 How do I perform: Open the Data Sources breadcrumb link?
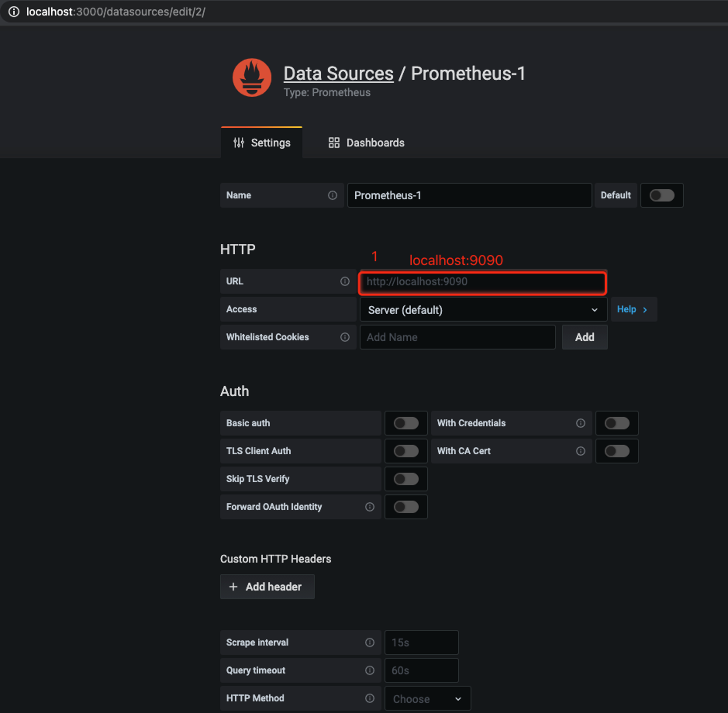tap(338, 73)
